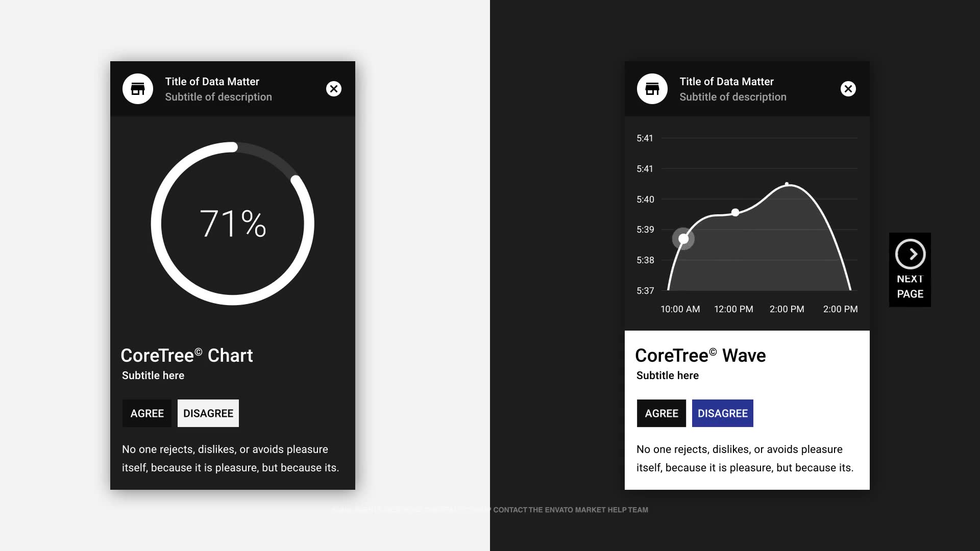Click the DISAGREE button on right card

(722, 413)
